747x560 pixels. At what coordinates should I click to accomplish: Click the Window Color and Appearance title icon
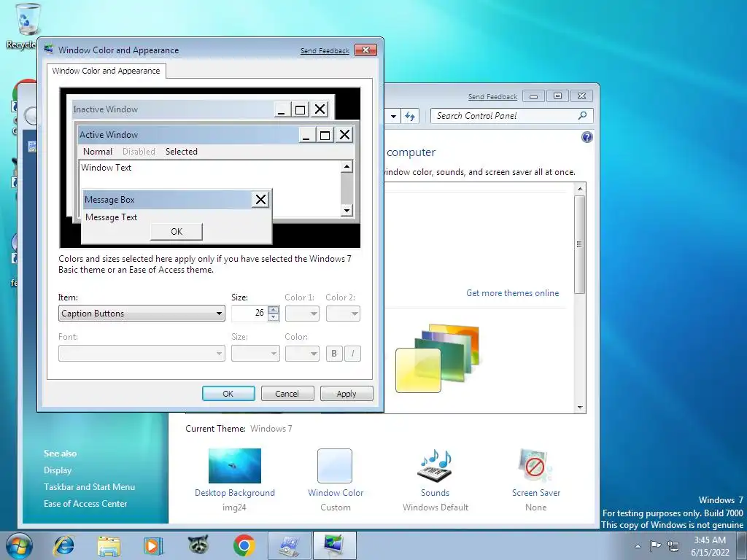pos(49,50)
